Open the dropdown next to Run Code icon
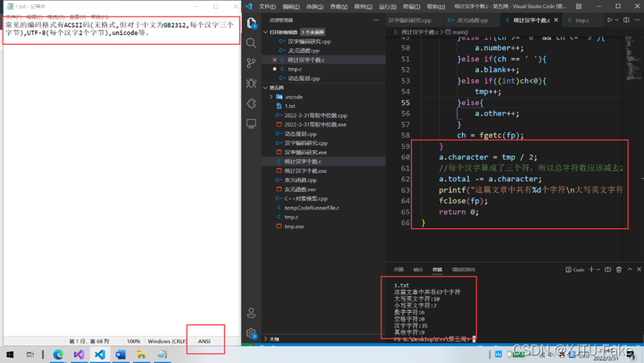The height and width of the screenshot is (363, 644). [616, 20]
